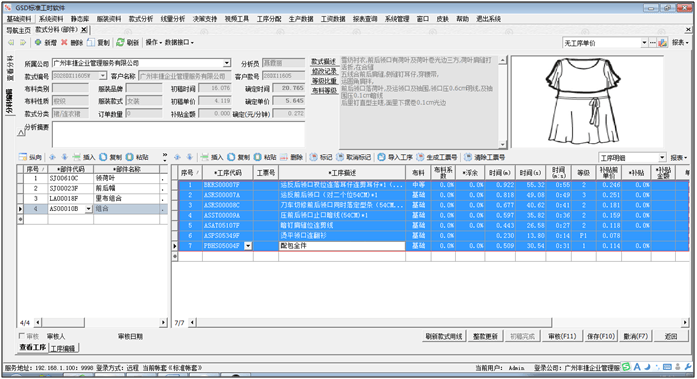The height and width of the screenshot is (379, 697).
Task: Click 删除 delete icon in the operations toolbar
Action: click(x=284, y=157)
